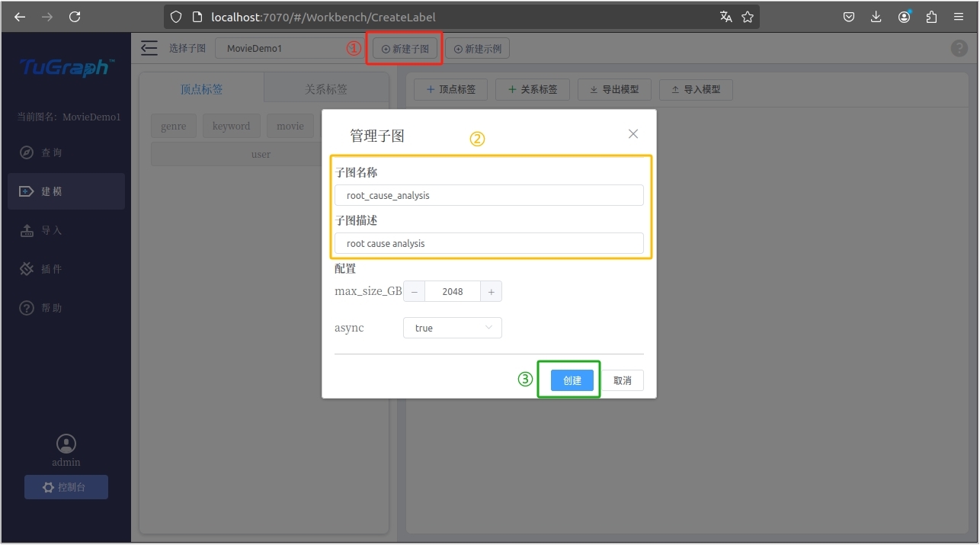Open the browser downloads icon
Image resolution: width=980 pixels, height=545 pixels.
click(876, 17)
